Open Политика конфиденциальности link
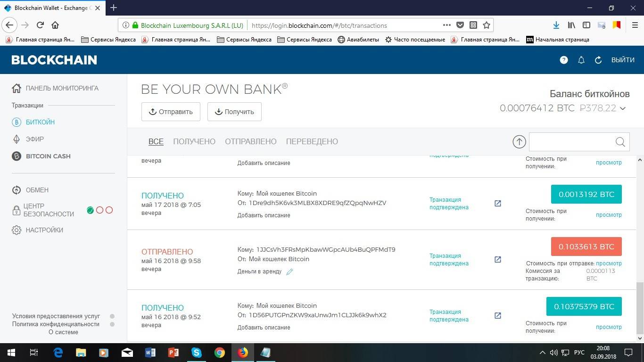The height and width of the screenshot is (362, 644). [x=56, y=324]
